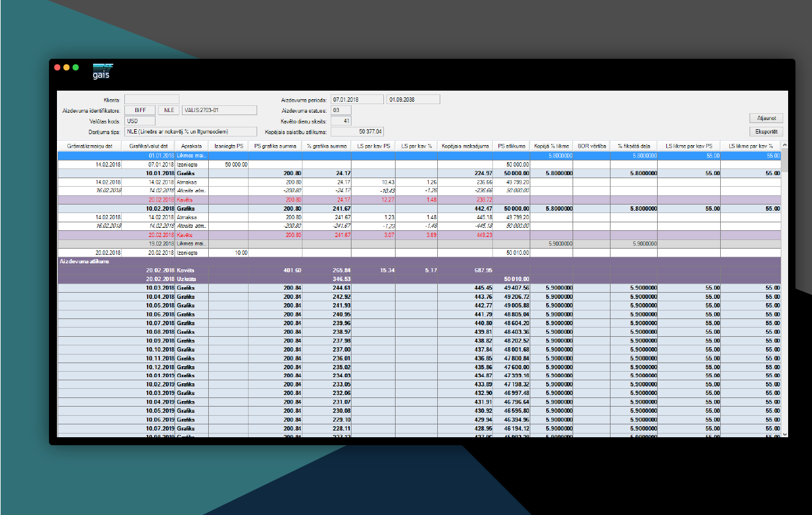
Task: Click the Kavēto dienu skaits field showing 41
Action: [341, 121]
